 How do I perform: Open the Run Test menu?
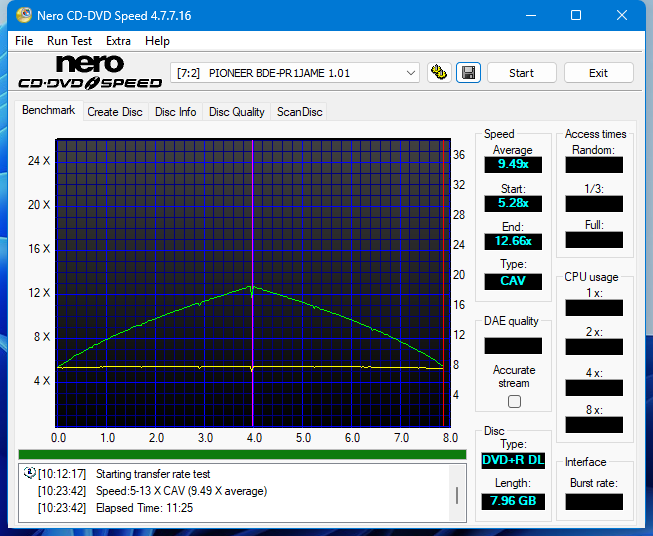tap(69, 41)
